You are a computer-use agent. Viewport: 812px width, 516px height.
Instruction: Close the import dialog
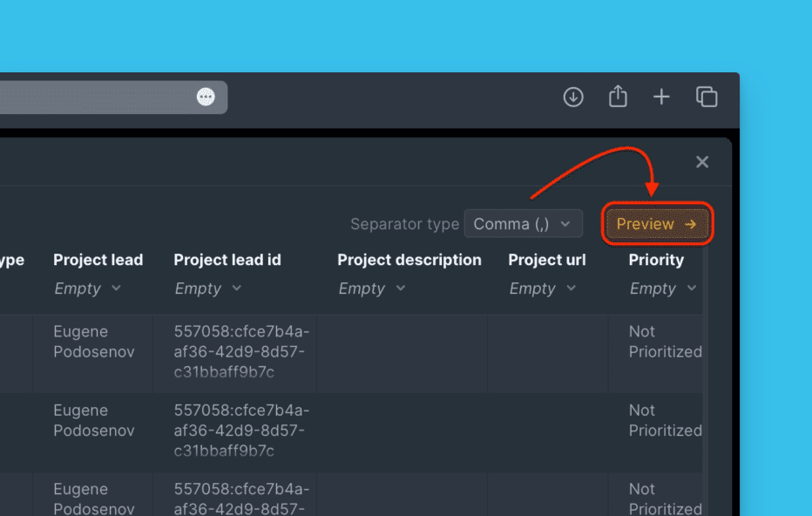point(702,161)
